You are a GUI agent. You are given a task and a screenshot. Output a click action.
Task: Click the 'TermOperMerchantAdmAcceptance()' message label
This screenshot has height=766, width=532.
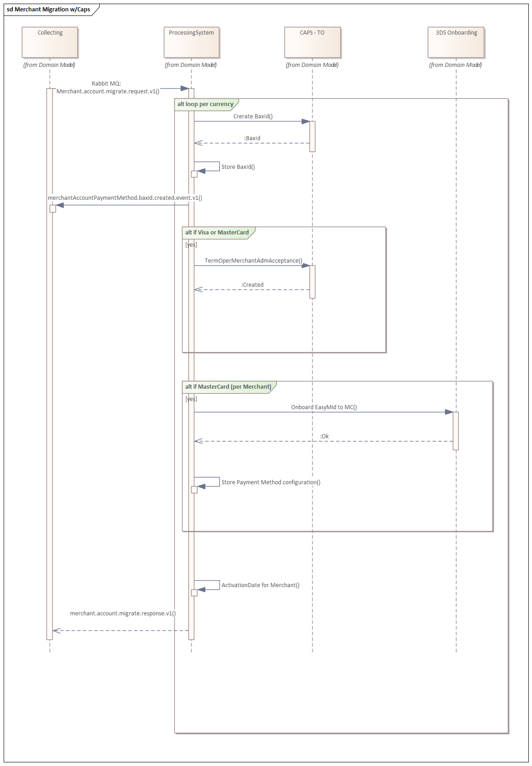coord(253,261)
